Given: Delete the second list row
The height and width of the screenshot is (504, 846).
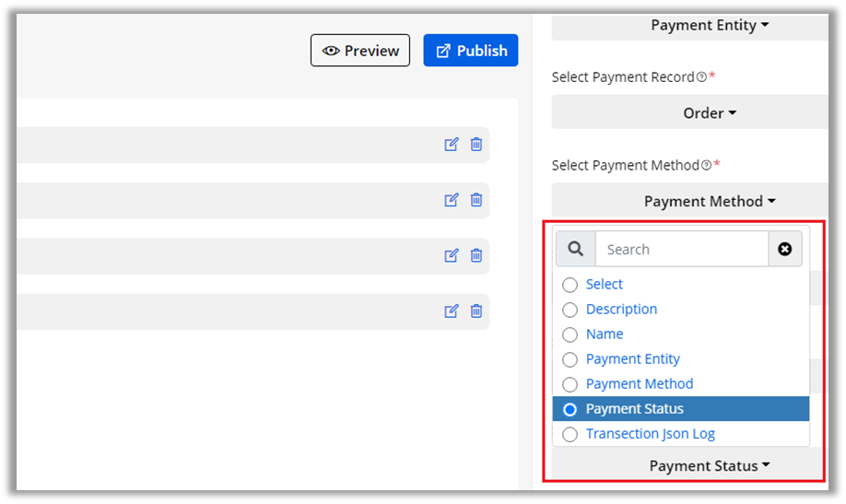Looking at the screenshot, I should click(x=476, y=200).
